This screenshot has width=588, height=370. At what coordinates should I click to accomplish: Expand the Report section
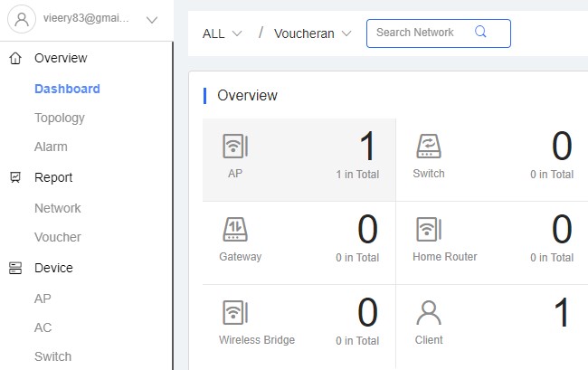click(53, 177)
